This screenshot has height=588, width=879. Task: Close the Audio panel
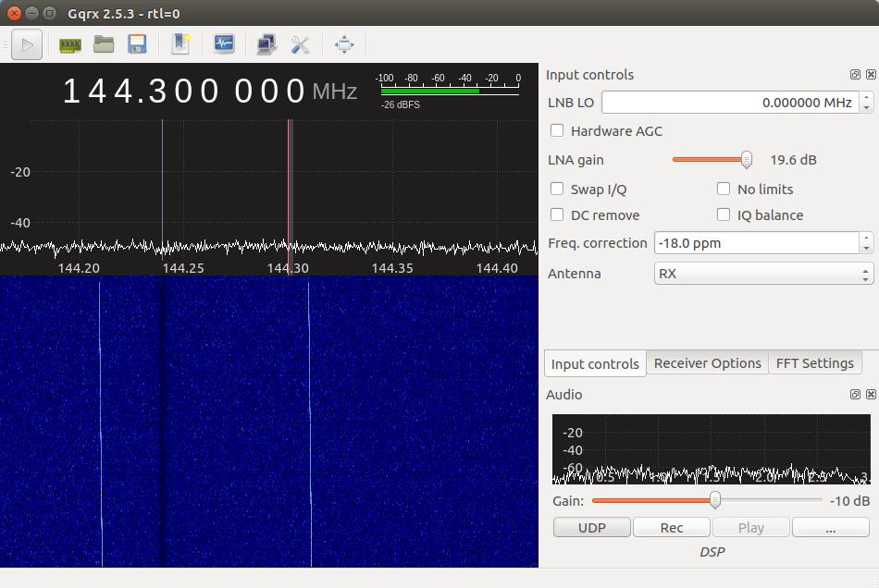tap(871, 394)
